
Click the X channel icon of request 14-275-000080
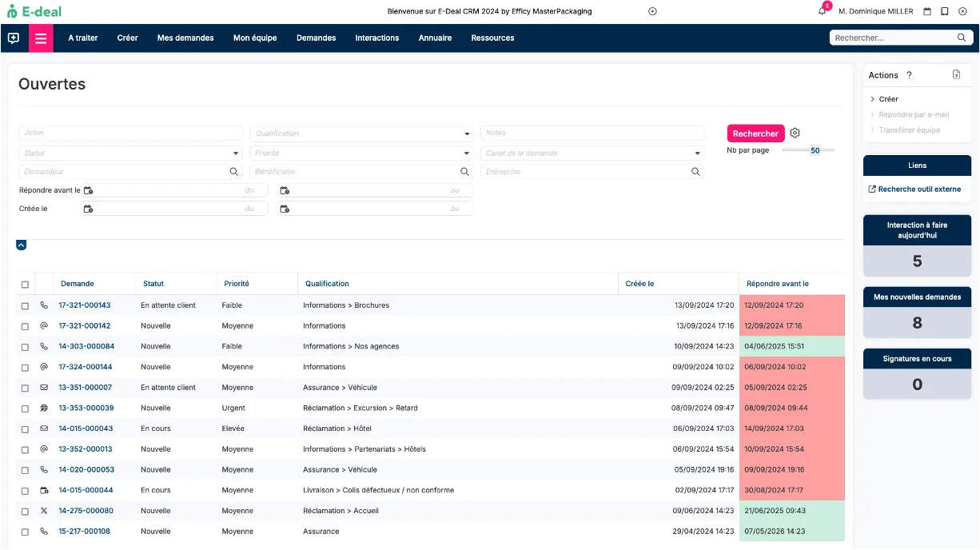click(44, 511)
